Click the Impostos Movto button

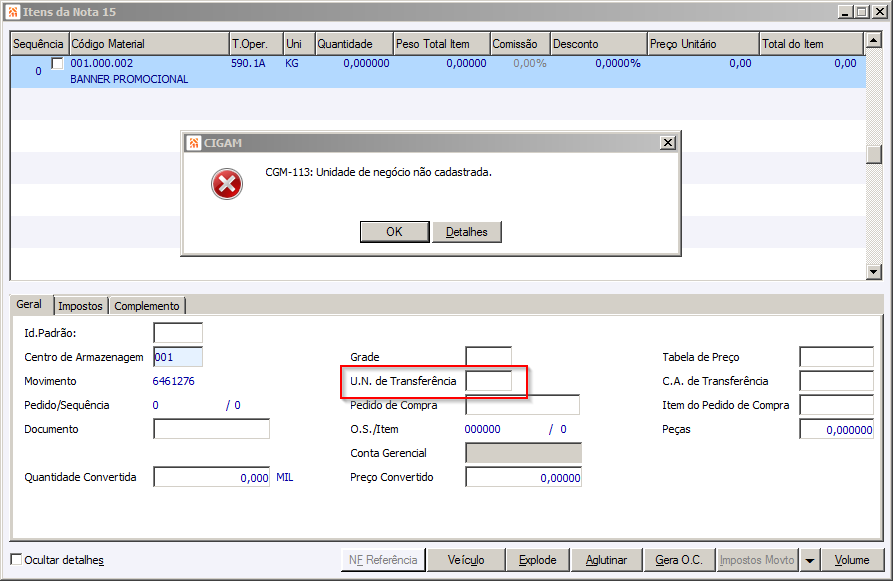757,560
